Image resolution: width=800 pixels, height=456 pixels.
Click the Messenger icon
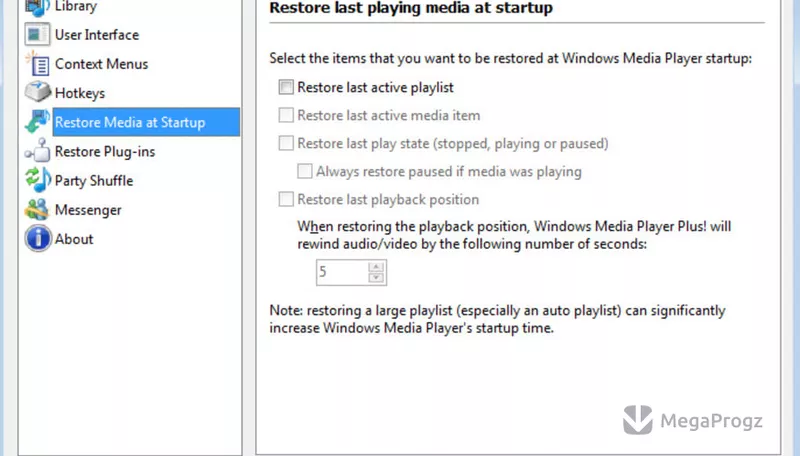pos(37,210)
